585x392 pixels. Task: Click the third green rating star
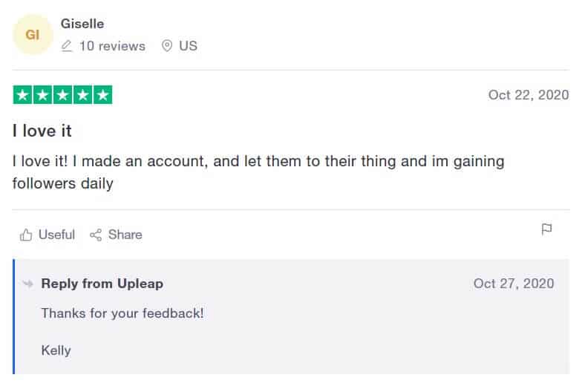(x=62, y=95)
